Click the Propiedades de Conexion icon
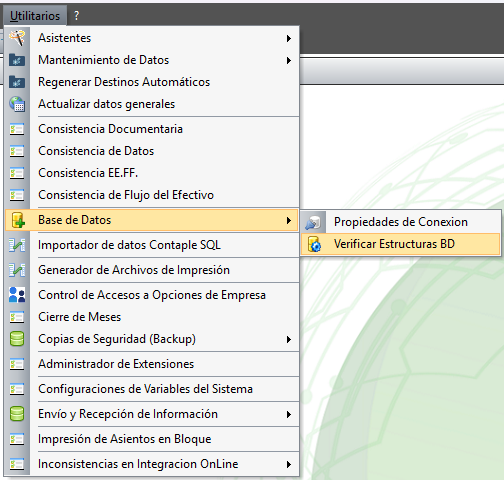The height and width of the screenshot is (480, 504). tap(313, 222)
